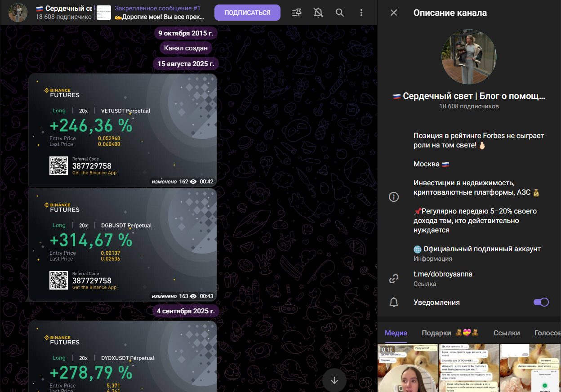Click the link chain icon
561x392 pixels.
tap(394, 279)
